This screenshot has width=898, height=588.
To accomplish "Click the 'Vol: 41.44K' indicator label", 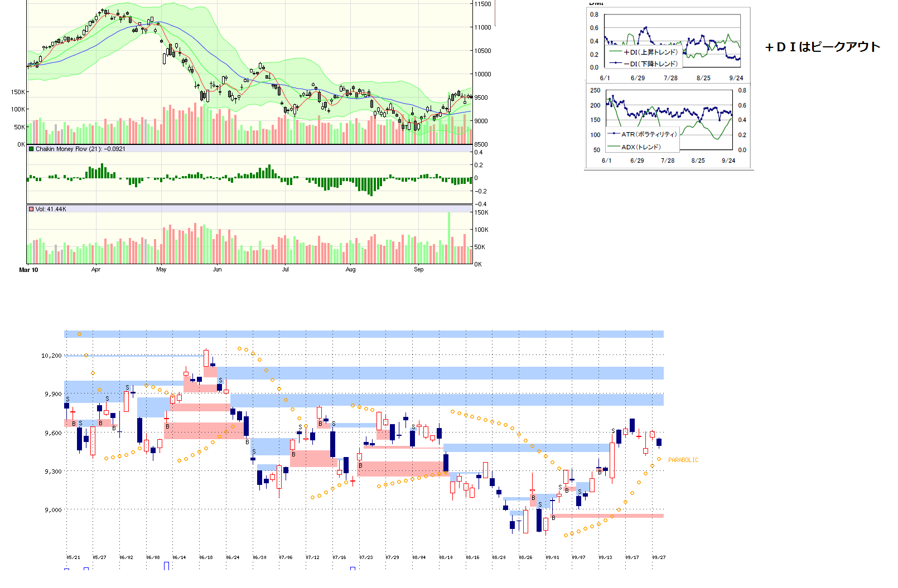I will (51, 210).
